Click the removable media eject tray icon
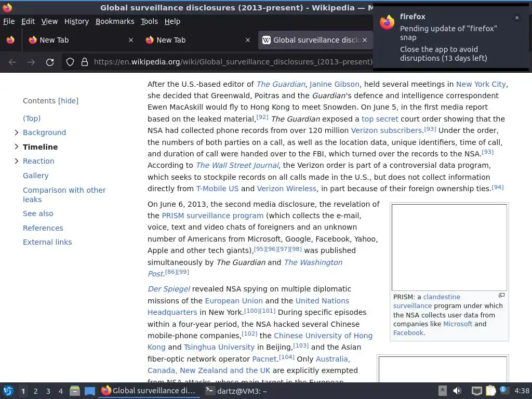Viewport: 532px width, 399px height. 443,391
